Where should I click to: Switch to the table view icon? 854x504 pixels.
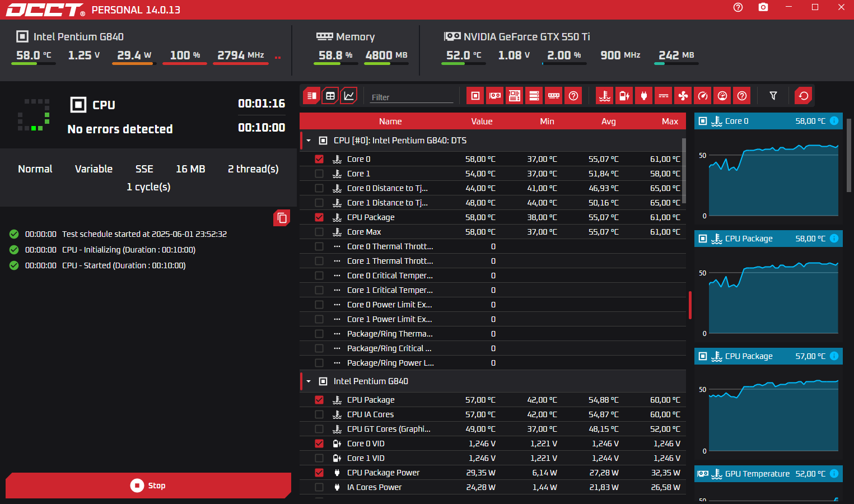coord(330,96)
